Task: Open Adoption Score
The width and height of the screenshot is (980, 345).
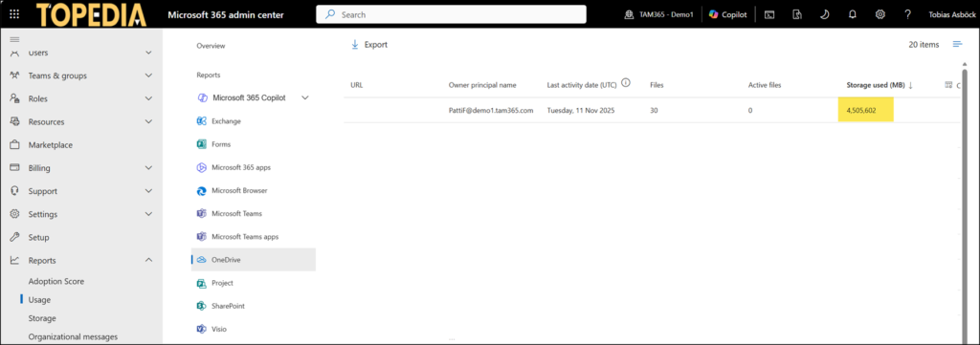Action: point(56,281)
